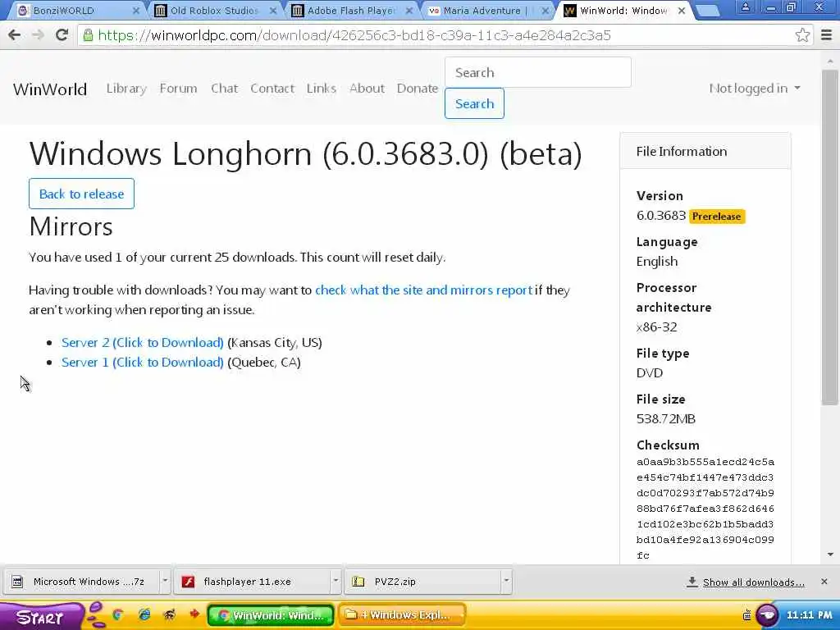Image resolution: width=840 pixels, height=630 pixels.
Task: Expand the Not logged in dropdown
Action: (x=755, y=89)
